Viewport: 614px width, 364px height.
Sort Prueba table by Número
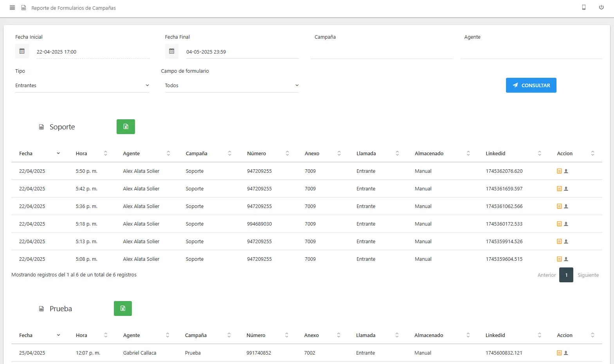(x=268, y=335)
